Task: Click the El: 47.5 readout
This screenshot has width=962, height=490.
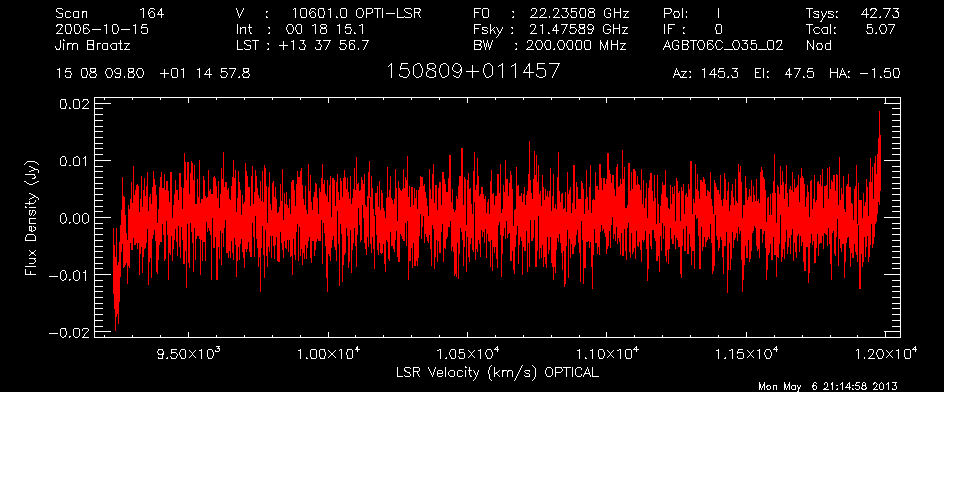Action: pos(784,74)
